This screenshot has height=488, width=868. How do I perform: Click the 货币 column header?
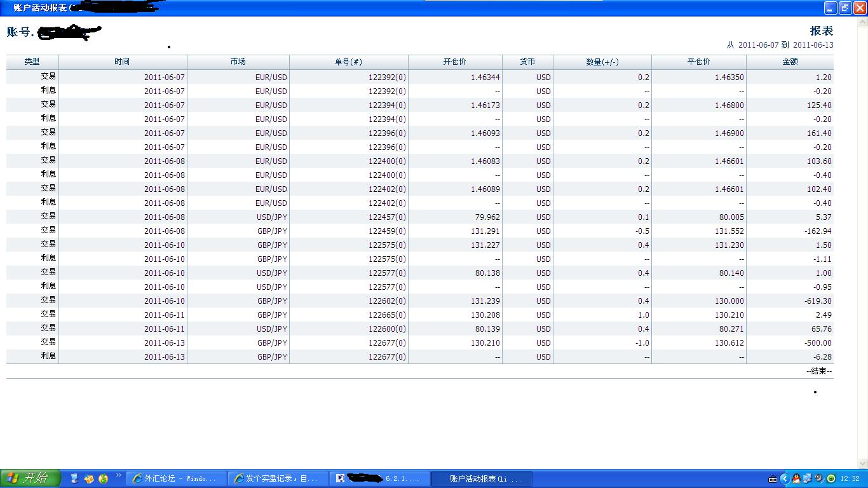[527, 62]
